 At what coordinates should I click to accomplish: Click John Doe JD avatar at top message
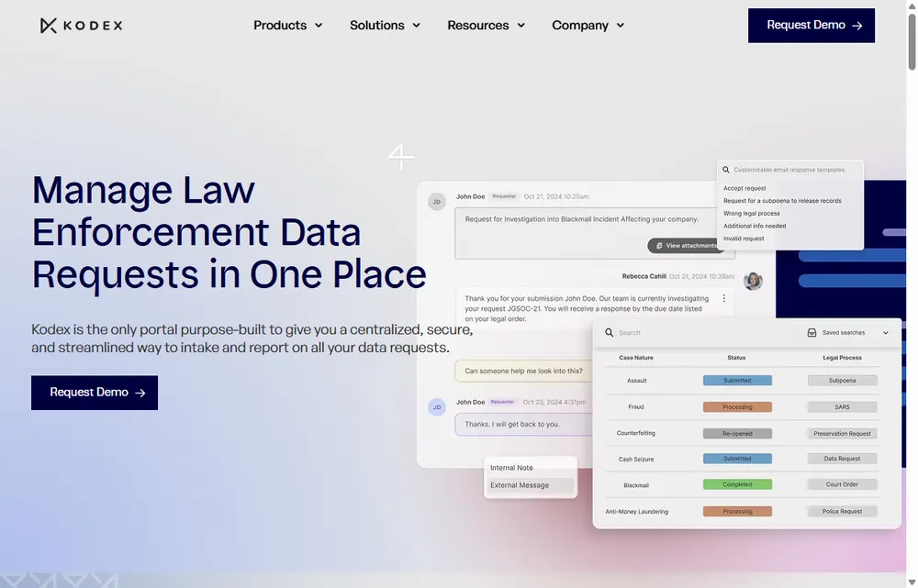click(x=437, y=201)
